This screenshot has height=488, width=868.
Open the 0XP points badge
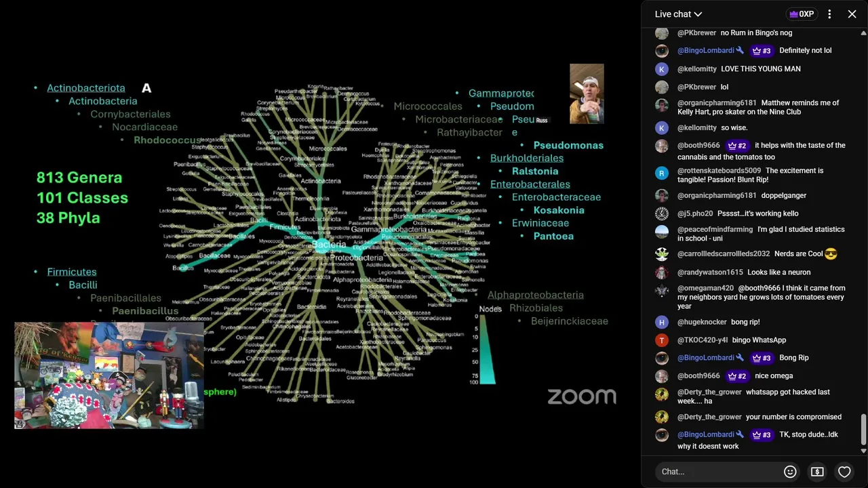801,14
